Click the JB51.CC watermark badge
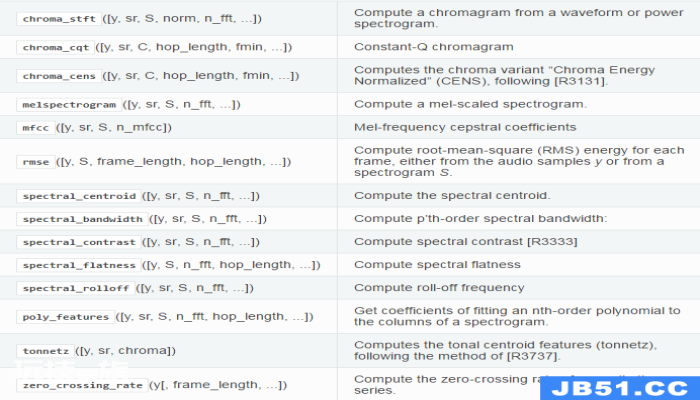 coord(620,388)
